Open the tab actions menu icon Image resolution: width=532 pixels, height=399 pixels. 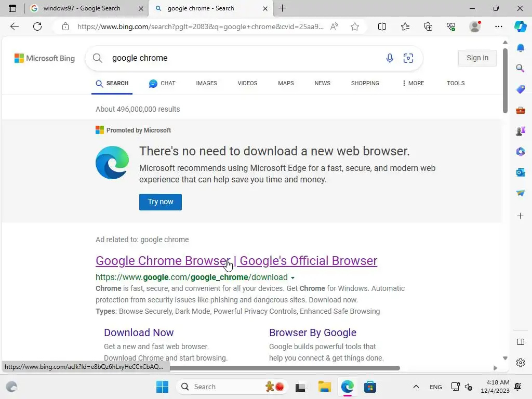point(12,8)
